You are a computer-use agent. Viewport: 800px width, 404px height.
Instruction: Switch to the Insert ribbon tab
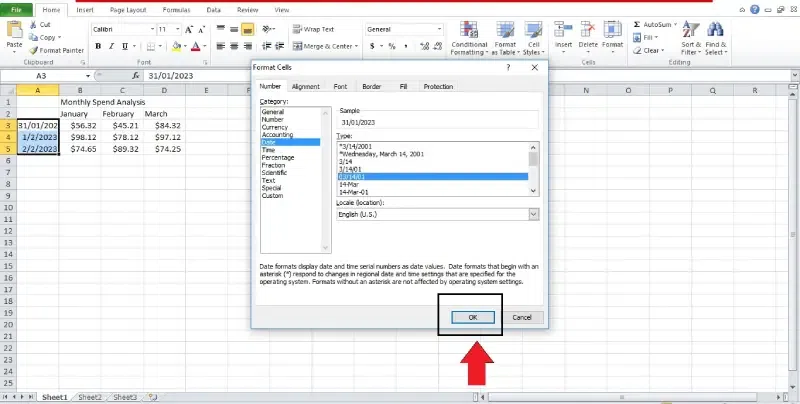pyautogui.click(x=85, y=10)
